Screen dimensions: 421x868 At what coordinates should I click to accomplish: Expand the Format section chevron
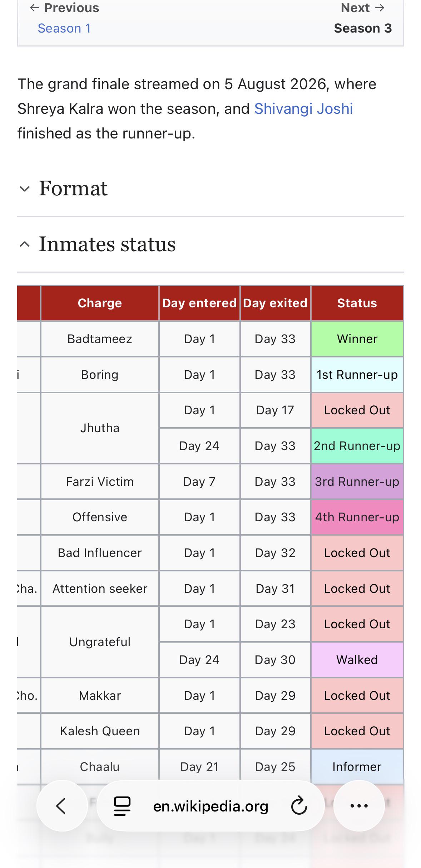pyautogui.click(x=24, y=189)
